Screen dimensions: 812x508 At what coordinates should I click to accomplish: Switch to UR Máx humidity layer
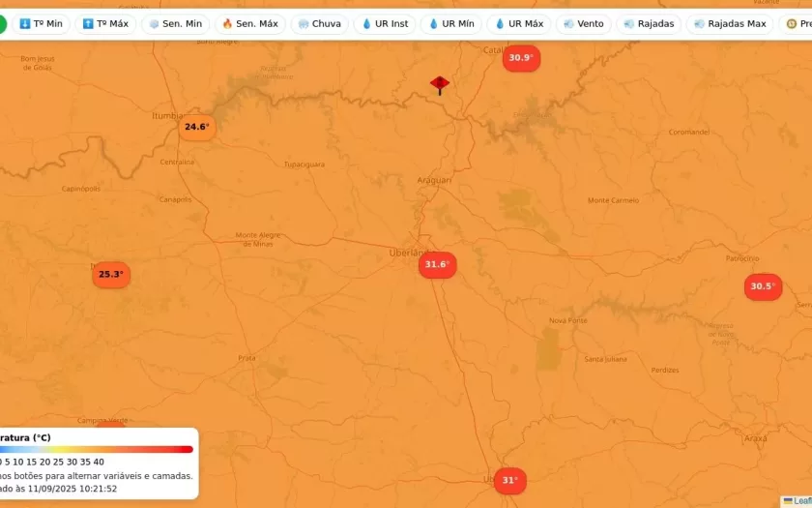tap(518, 23)
